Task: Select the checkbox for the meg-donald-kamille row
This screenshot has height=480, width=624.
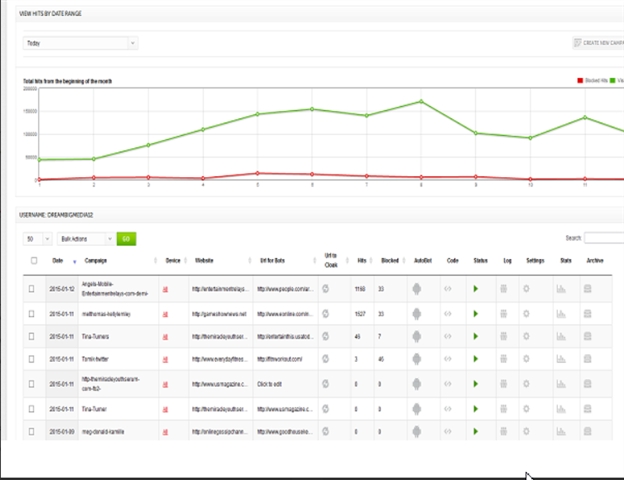Action: coord(31,430)
